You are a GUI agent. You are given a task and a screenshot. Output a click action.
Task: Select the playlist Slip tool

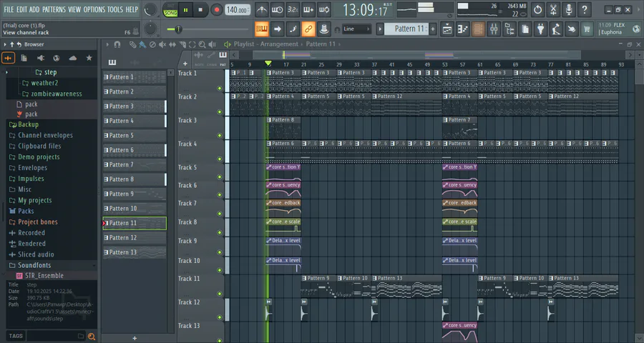[172, 44]
